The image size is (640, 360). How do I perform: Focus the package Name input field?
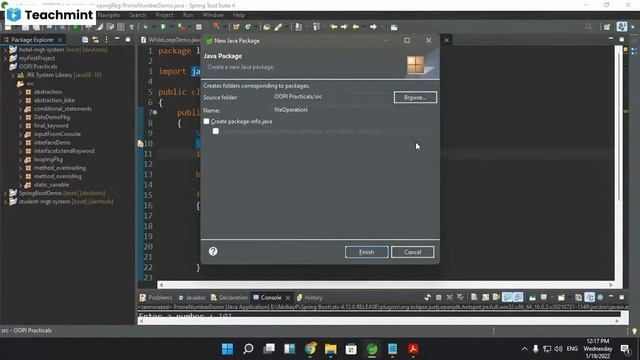coord(333,110)
